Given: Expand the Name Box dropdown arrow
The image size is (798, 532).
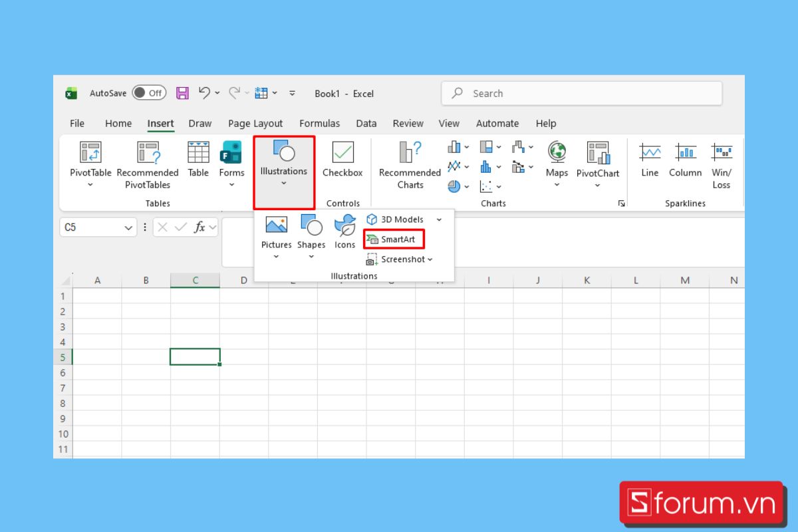Looking at the screenshot, I should tap(128, 227).
